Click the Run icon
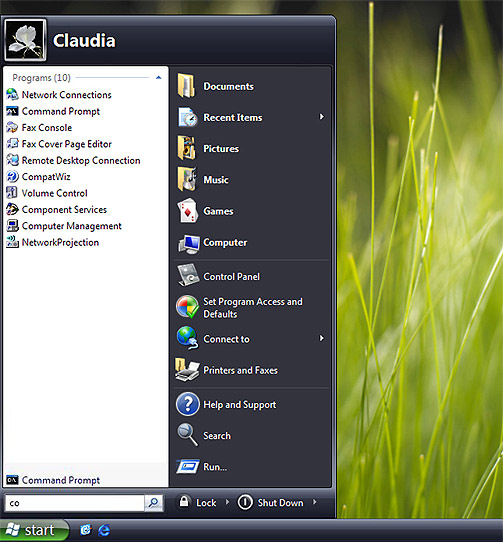 pyautogui.click(x=188, y=467)
